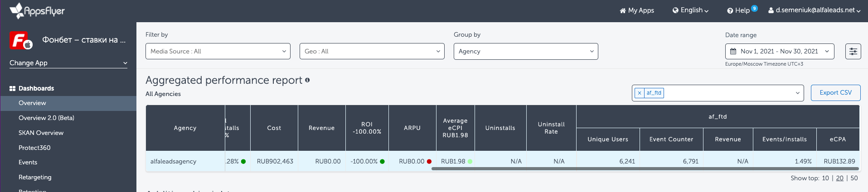The width and height of the screenshot is (868, 192).
Task: Click light green dot beside RUB1.98
Action: click(x=470, y=162)
